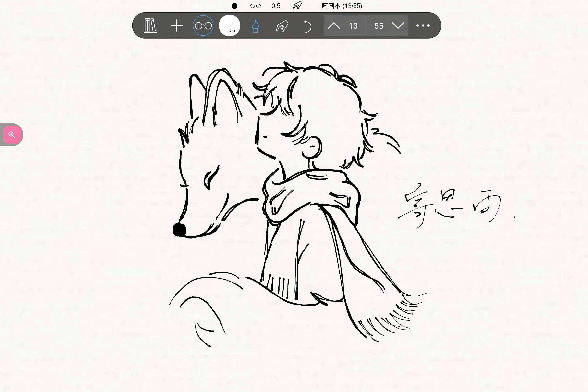
Task: Toggle the glasses view mode in toolbar
Action: tap(203, 25)
